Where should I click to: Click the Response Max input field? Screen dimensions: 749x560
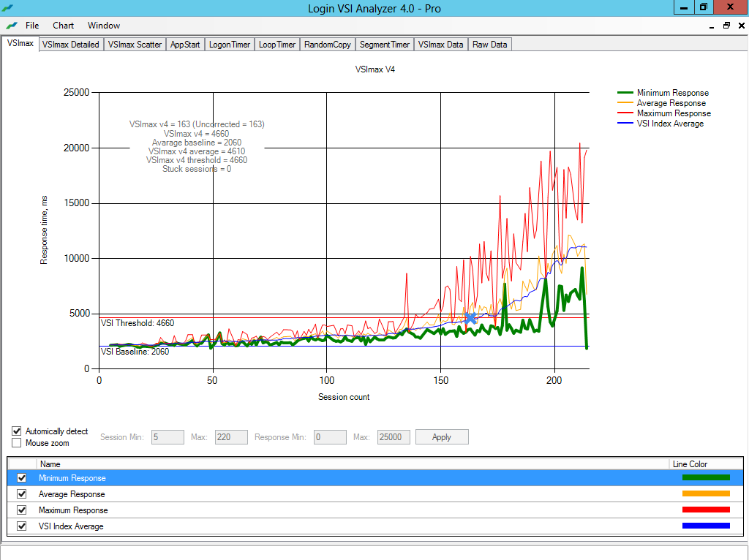pos(394,437)
